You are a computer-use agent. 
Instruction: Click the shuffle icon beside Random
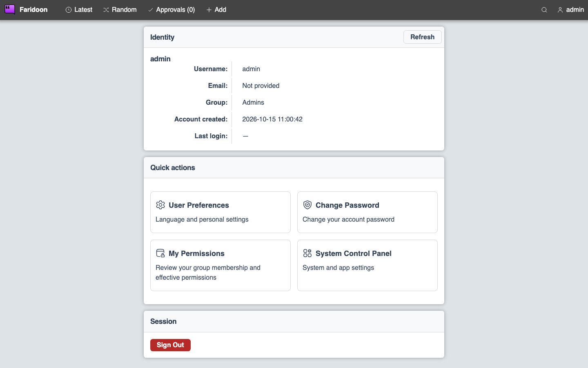pyautogui.click(x=106, y=10)
